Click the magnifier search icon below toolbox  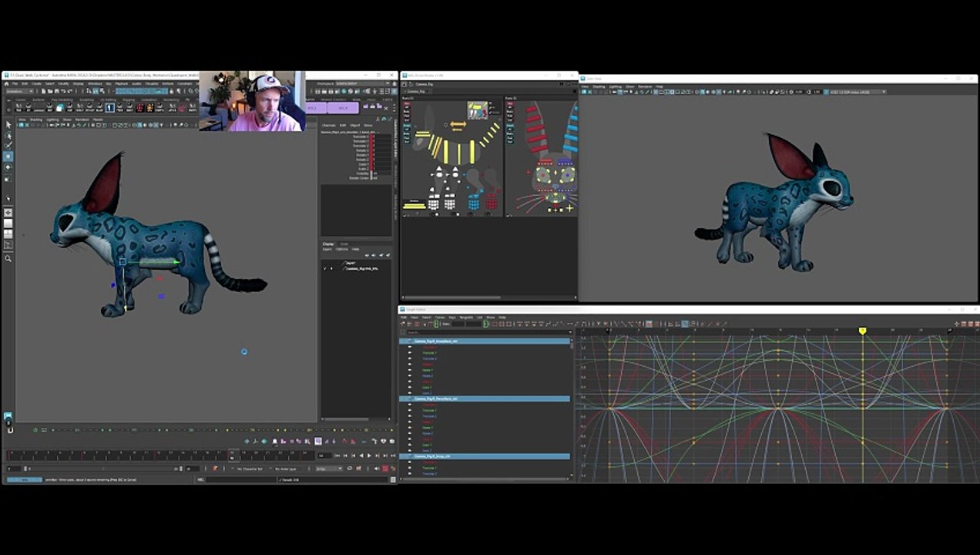8,258
